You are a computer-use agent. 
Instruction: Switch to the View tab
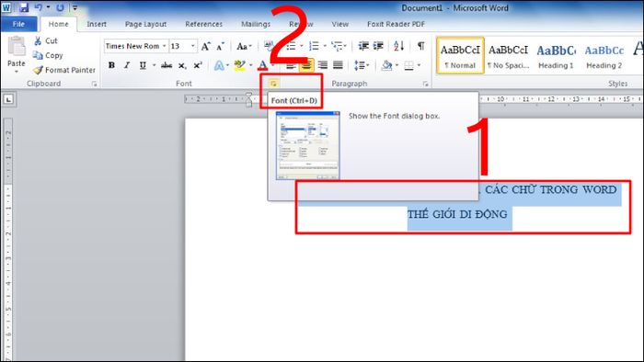(340, 24)
